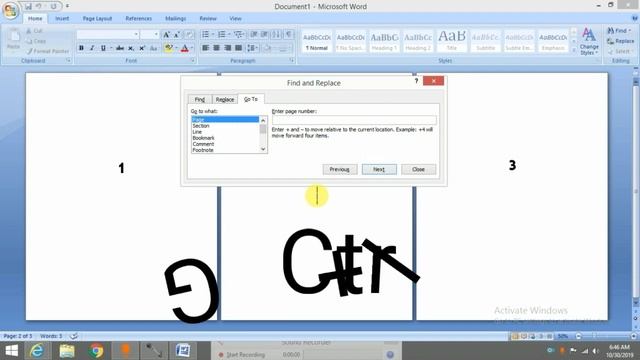Sort the paragraph text
This screenshot has width=640, height=360.
[276, 35]
